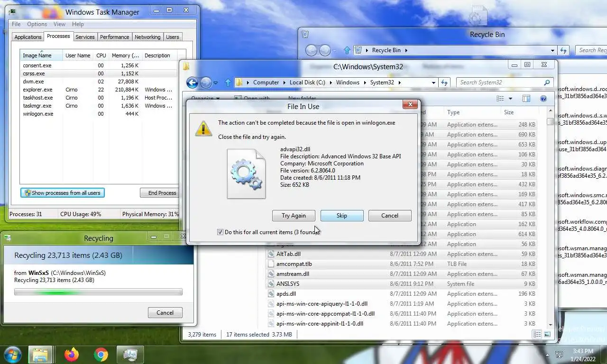Select winlogon.exe process row
This screenshot has height=364, width=607.
(x=99, y=114)
